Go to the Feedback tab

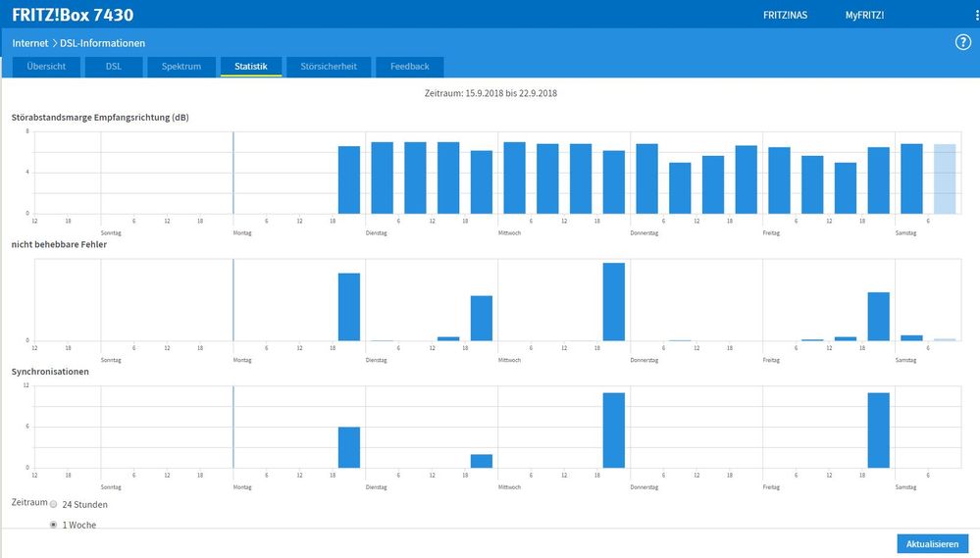click(410, 67)
